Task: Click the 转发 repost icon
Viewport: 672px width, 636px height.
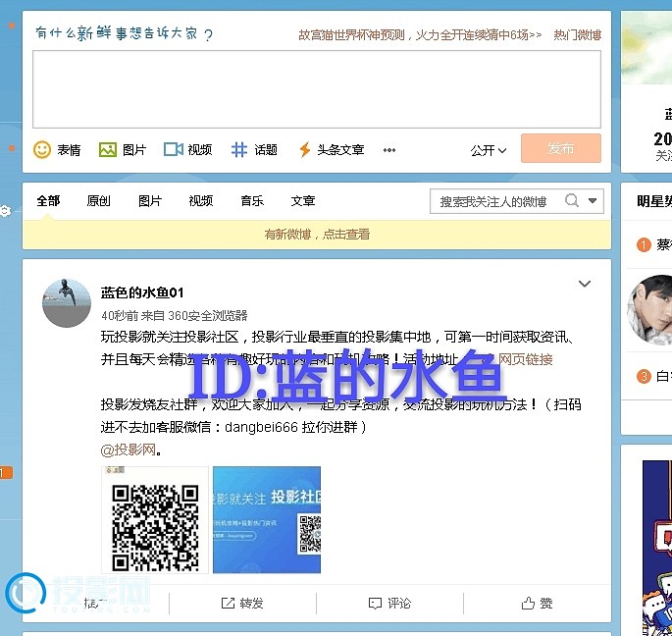Action: coord(228,604)
